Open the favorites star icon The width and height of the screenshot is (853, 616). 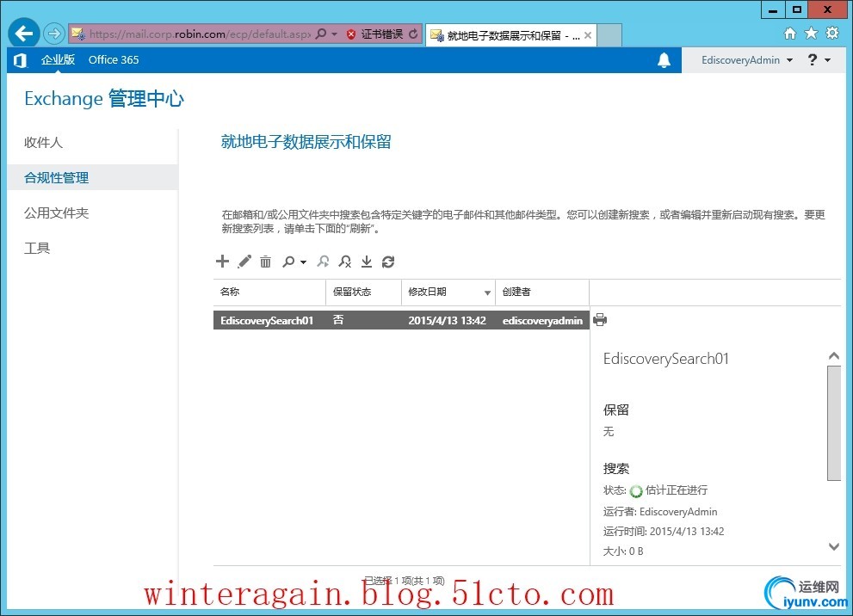pyautogui.click(x=811, y=34)
